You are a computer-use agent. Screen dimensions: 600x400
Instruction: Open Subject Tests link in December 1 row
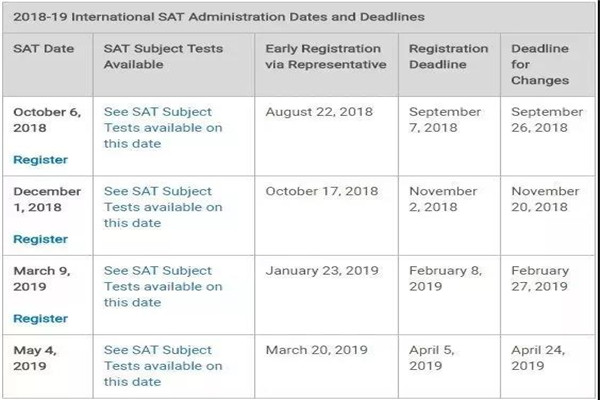(x=163, y=207)
